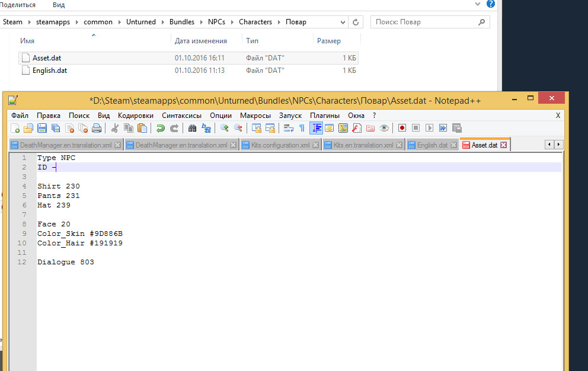Viewport: 588px width, 371px height.
Task: Click the Synchronize Horizontal Scrolling icon
Action: (270, 128)
